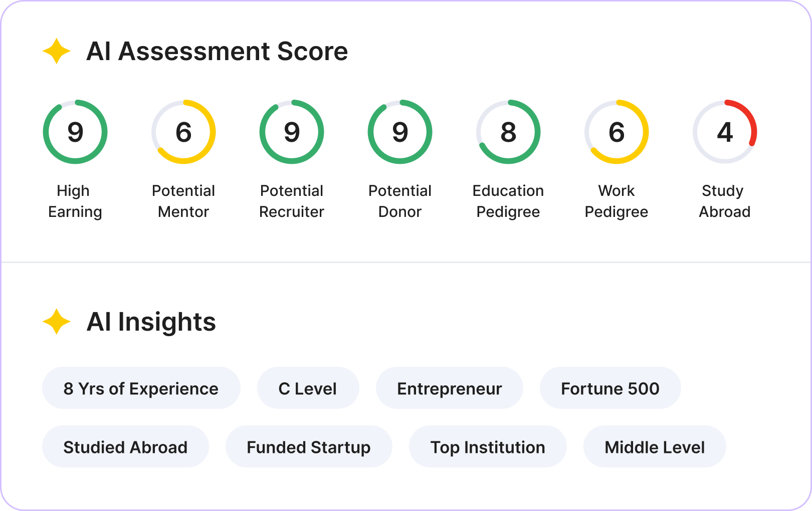This screenshot has width=812, height=511.
Task: Select the Studied Abroad tag
Action: 125,447
